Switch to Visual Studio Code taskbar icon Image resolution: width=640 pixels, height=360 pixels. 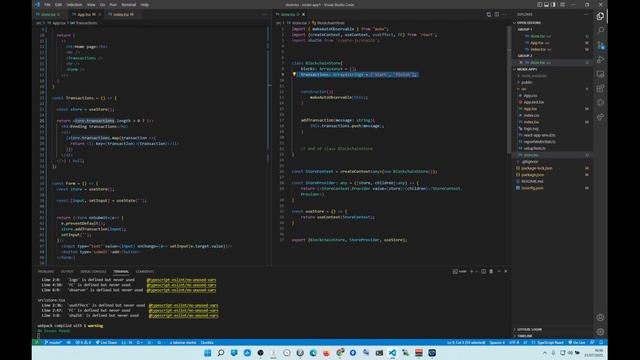392,353
